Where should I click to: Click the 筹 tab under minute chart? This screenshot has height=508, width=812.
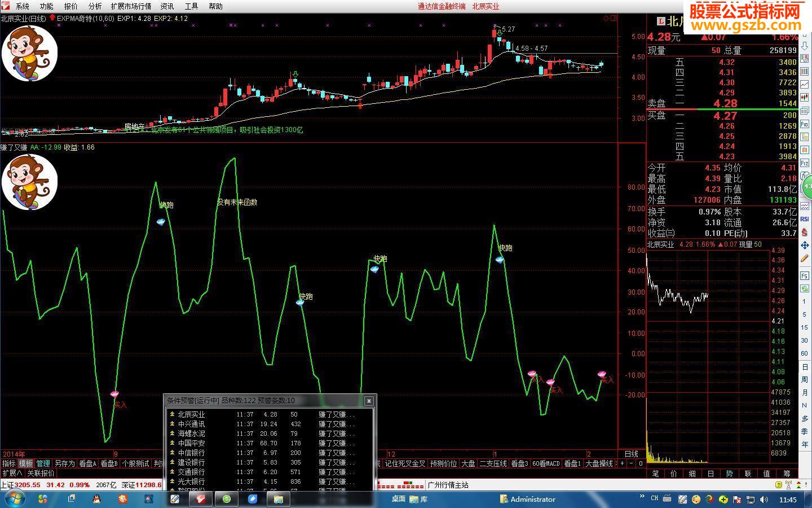(787, 474)
